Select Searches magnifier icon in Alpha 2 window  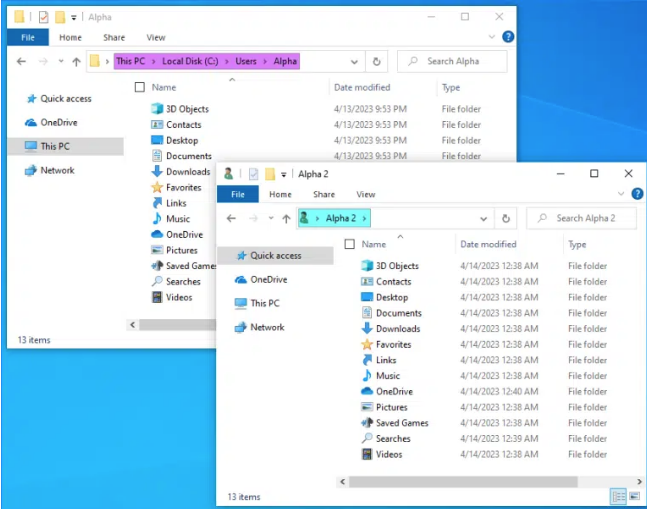367,438
